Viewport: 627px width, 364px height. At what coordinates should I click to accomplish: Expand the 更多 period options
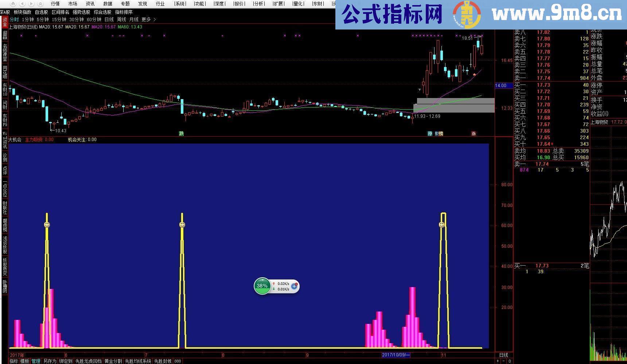(x=145, y=19)
